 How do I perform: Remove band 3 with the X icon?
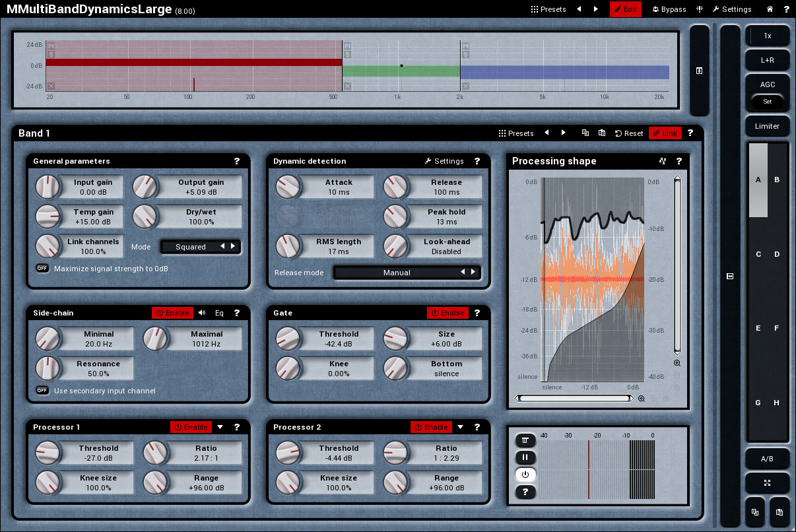[x=465, y=86]
